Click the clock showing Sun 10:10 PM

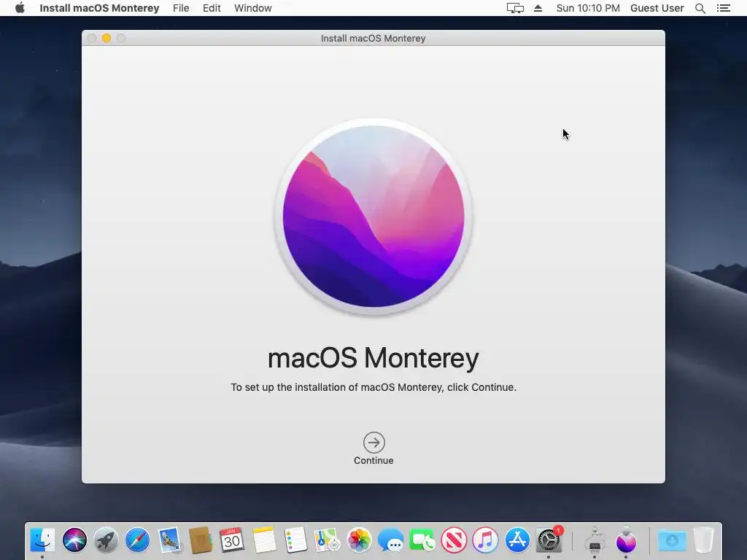tap(588, 8)
